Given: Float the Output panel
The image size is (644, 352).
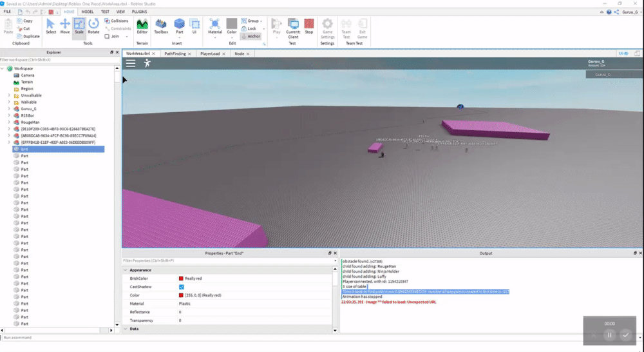Looking at the screenshot, I should pos(634,253).
